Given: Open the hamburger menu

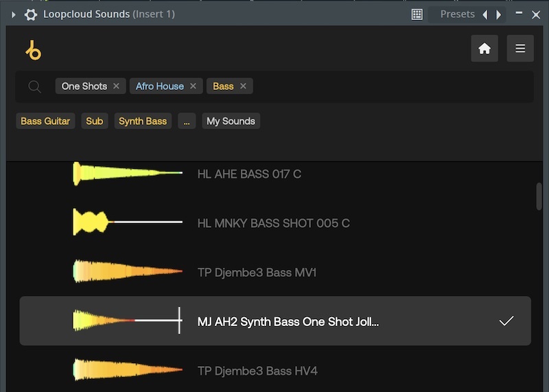Looking at the screenshot, I should pos(520,49).
